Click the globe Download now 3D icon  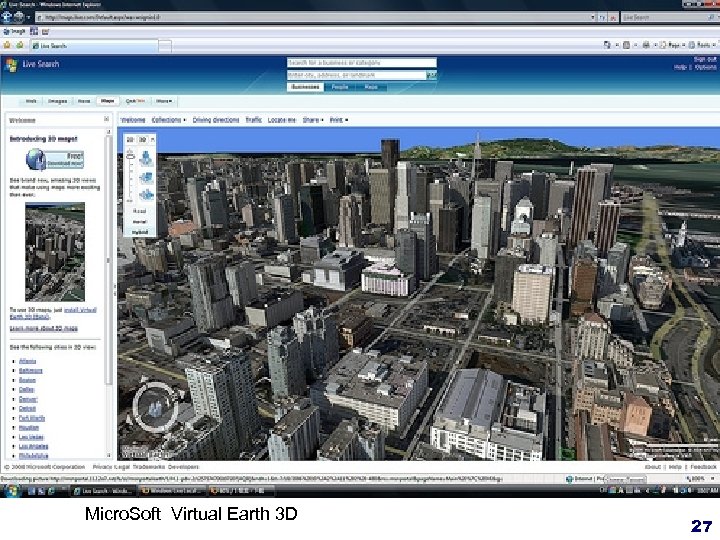[35, 159]
